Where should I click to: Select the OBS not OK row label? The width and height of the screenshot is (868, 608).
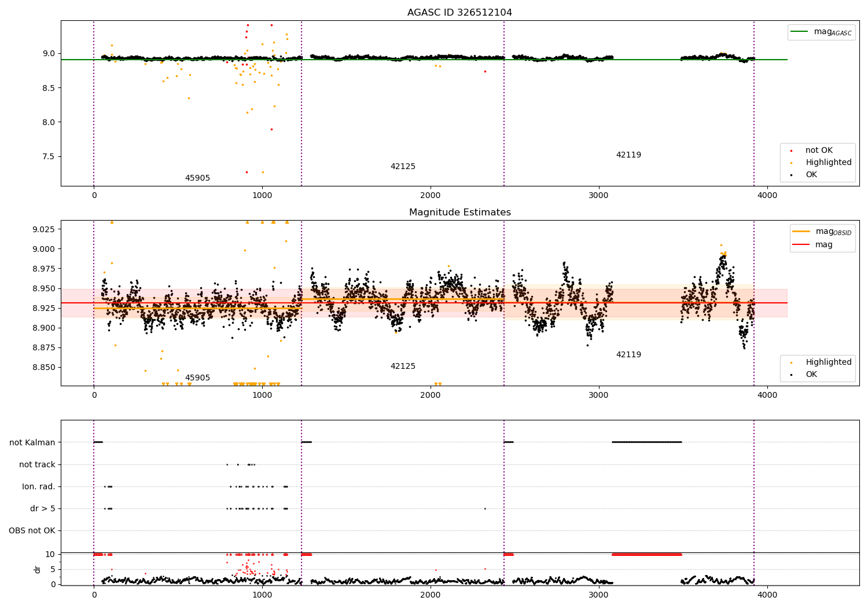click(32, 530)
